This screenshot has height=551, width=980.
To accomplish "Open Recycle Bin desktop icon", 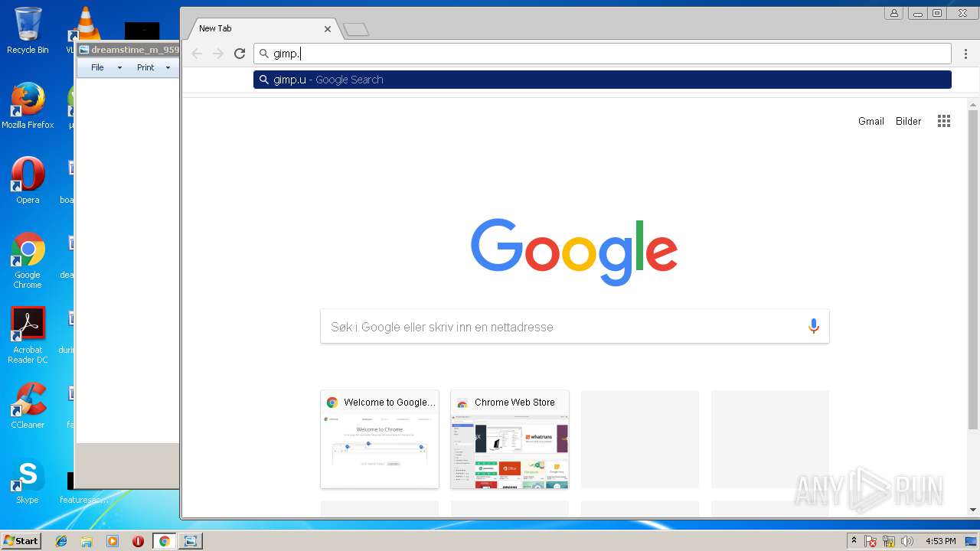I will click(28, 31).
